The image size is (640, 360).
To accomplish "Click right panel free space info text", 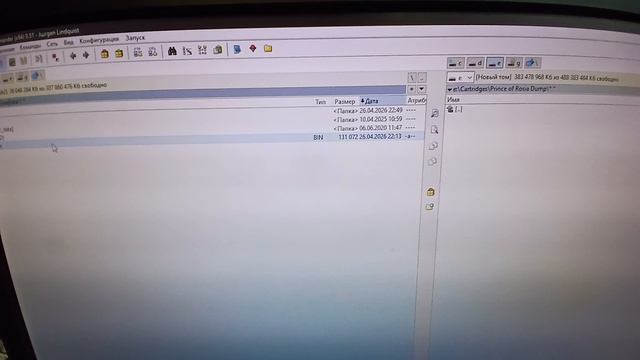I will click(547, 78).
